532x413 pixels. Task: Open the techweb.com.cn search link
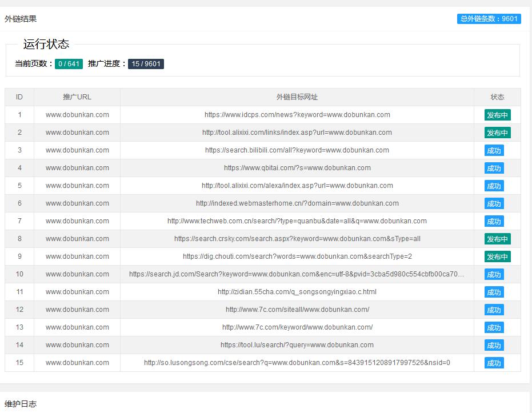click(297, 221)
